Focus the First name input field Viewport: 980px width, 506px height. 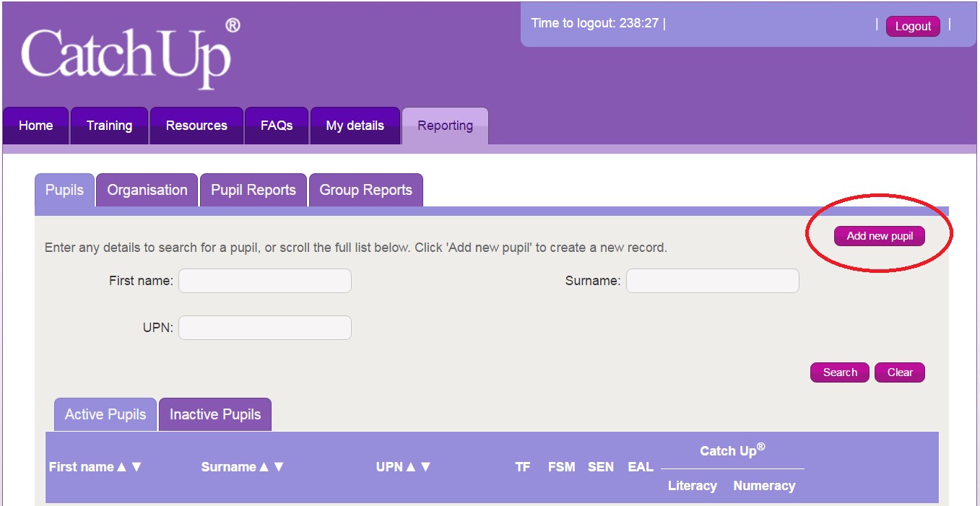pyautogui.click(x=265, y=281)
